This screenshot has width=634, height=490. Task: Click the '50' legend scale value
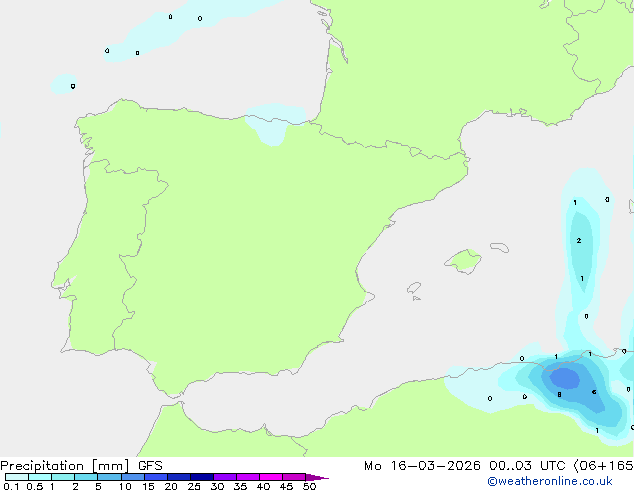[309, 486]
